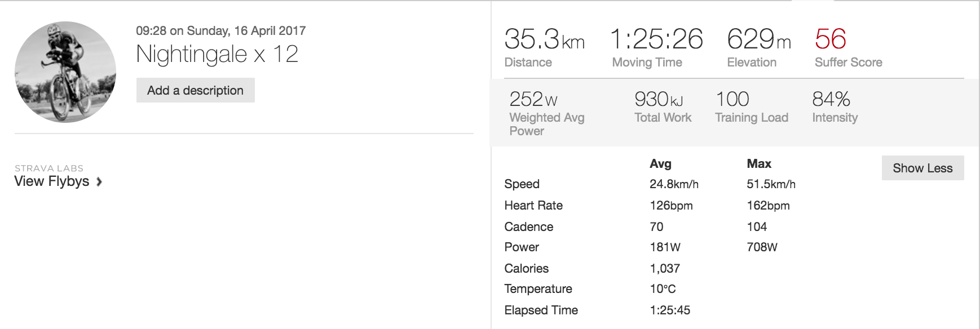Click the Add a description button
Image resolution: width=980 pixels, height=329 pixels.
tap(195, 90)
